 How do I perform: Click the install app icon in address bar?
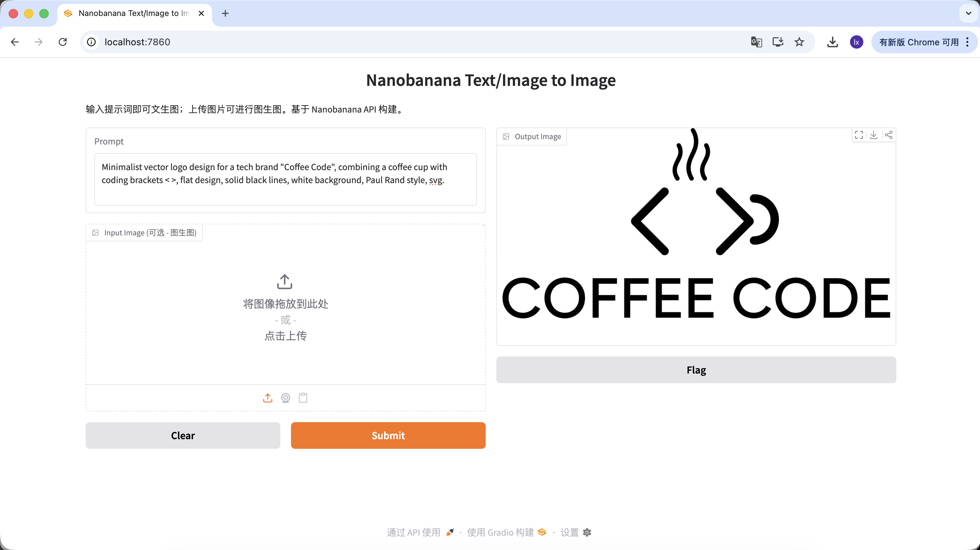pyautogui.click(x=778, y=42)
